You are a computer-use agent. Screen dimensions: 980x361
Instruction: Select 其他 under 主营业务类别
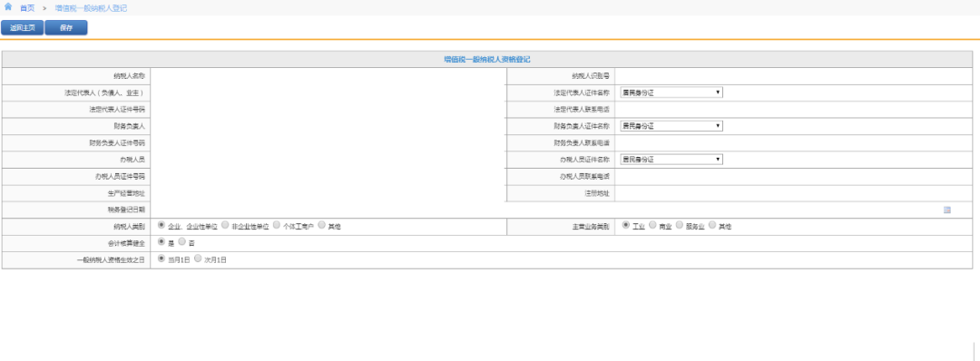coord(712,225)
